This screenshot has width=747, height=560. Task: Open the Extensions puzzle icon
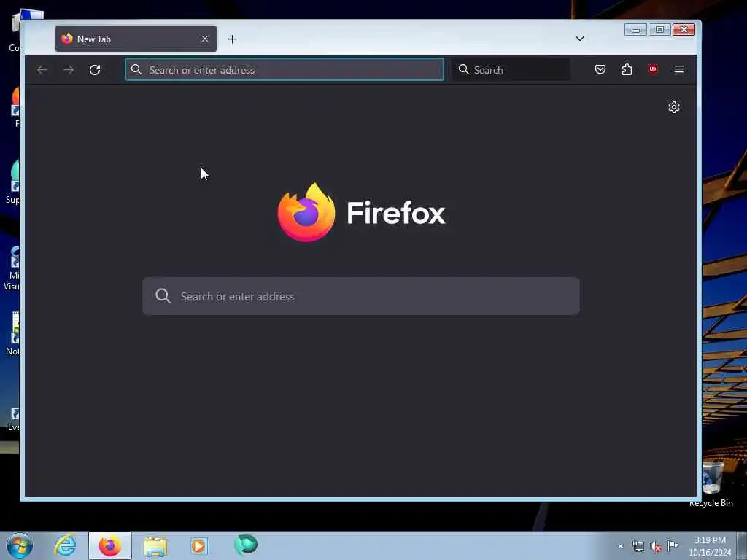tap(627, 69)
